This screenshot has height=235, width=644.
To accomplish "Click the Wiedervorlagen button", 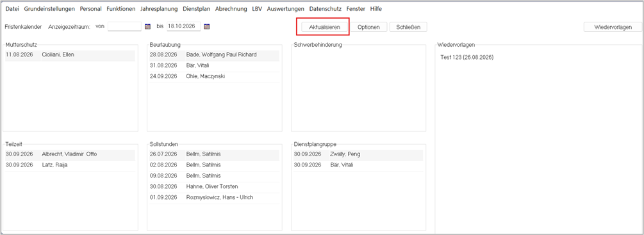I will 613,27.
